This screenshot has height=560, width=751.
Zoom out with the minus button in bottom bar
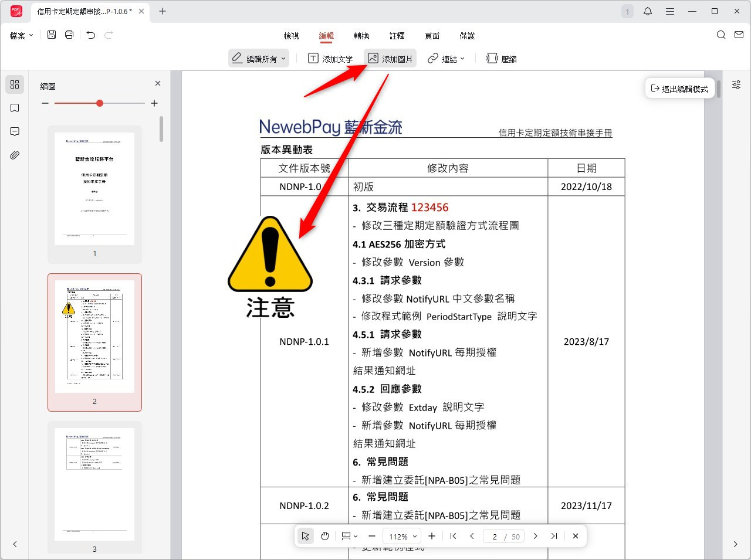point(371,536)
